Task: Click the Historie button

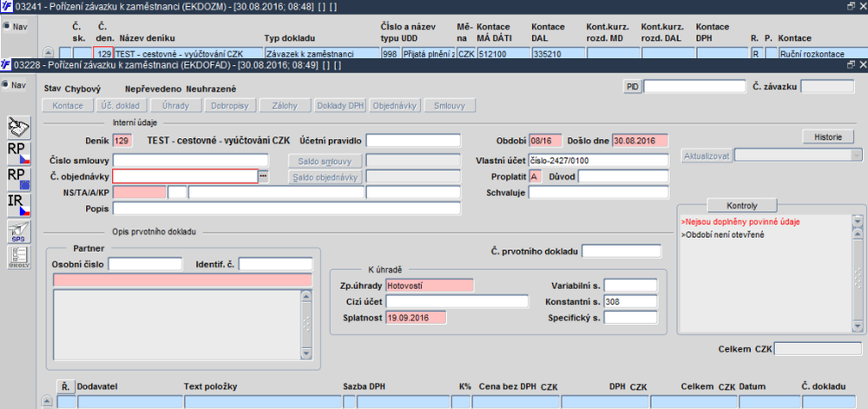Action: coord(828,136)
